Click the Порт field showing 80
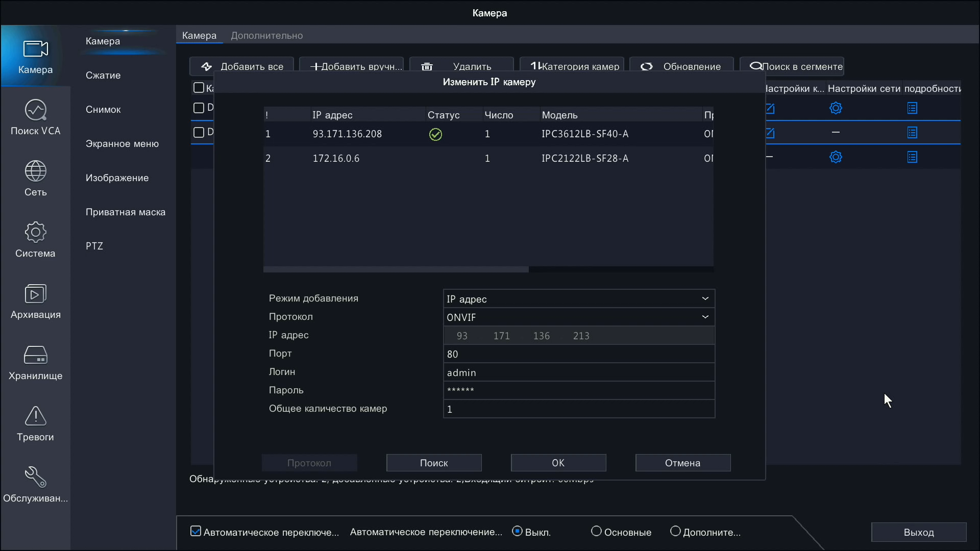The width and height of the screenshot is (980, 551). pyautogui.click(x=579, y=354)
